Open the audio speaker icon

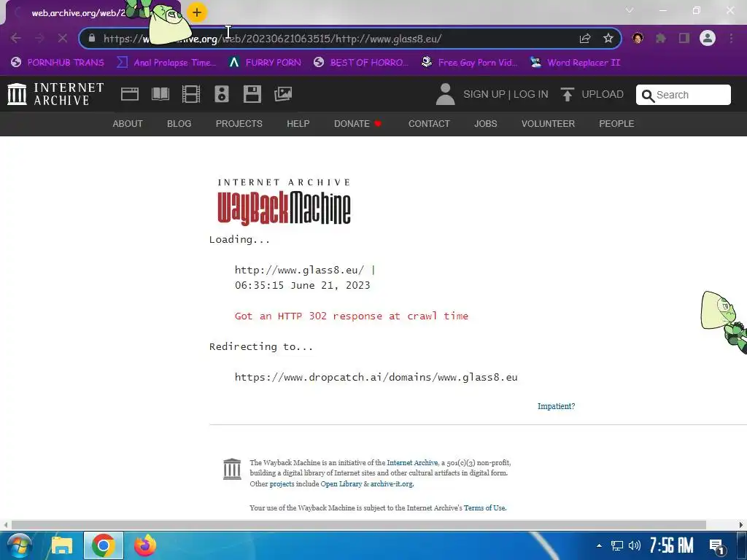click(x=222, y=94)
